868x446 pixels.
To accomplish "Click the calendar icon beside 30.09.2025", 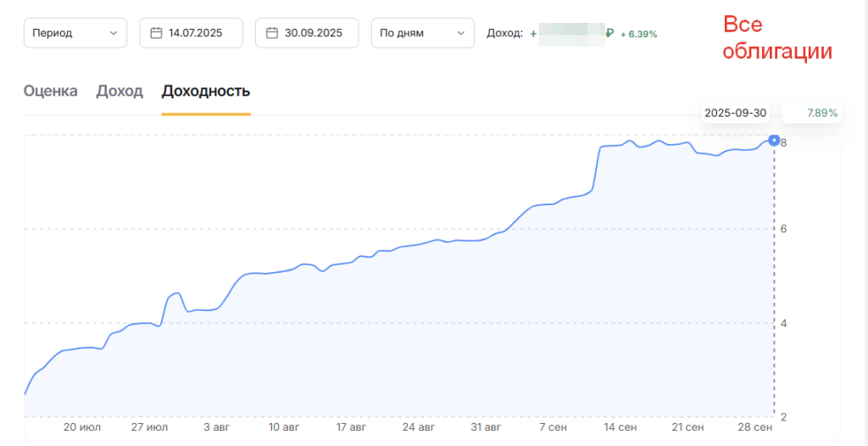I will (272, 33).
